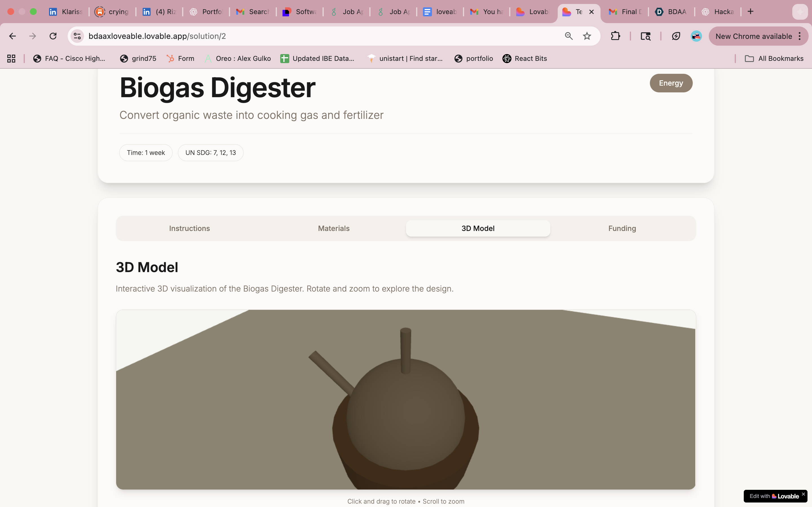Go back with the back arrow
Viewport: 812px width, 507px height.
click(12, 36)
